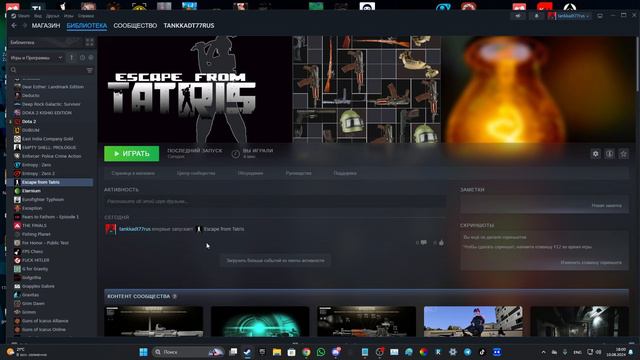Open the Справка menu

tap(86, 16)
